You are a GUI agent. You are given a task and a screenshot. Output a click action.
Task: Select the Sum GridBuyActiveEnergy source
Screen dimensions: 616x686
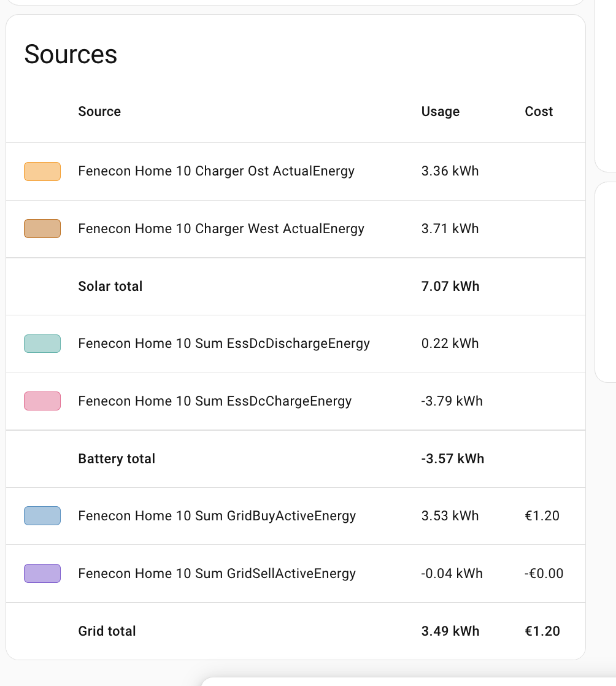point(217,516)
